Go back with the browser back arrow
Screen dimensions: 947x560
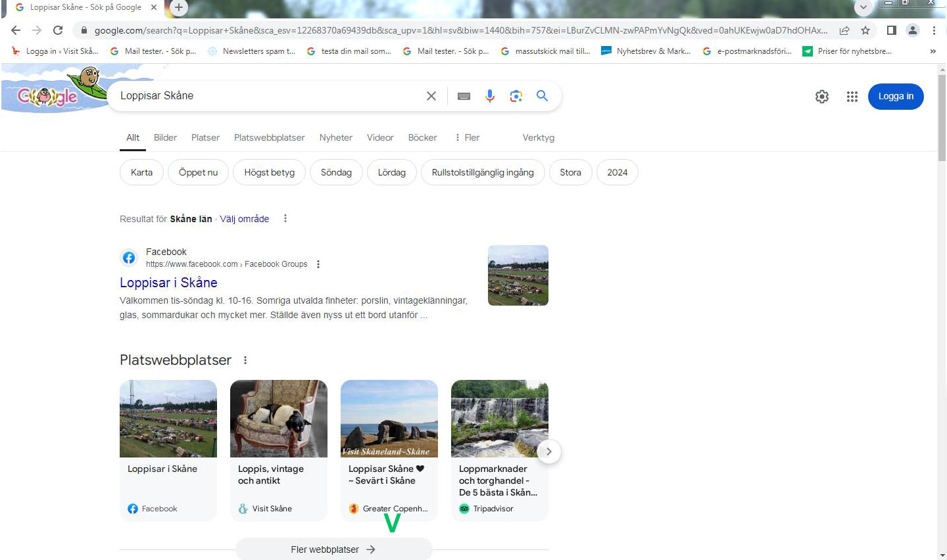pyautogui.click(x=16, y=30)
